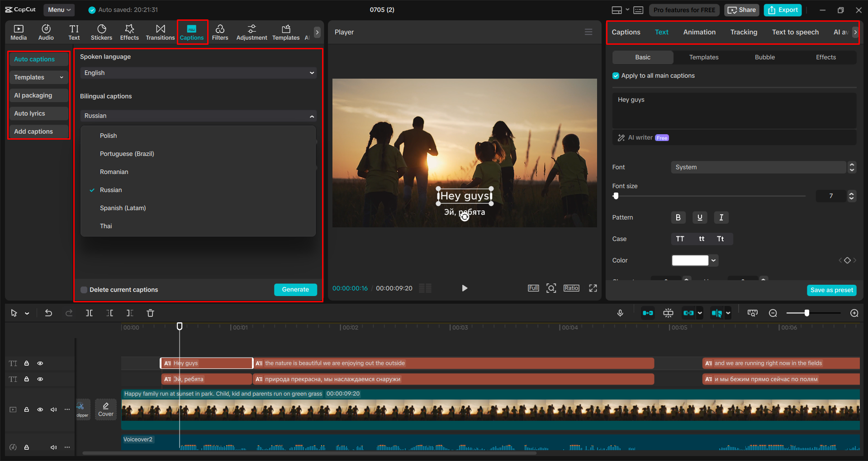Switch to the Animation tab

[x=699, y=32]
